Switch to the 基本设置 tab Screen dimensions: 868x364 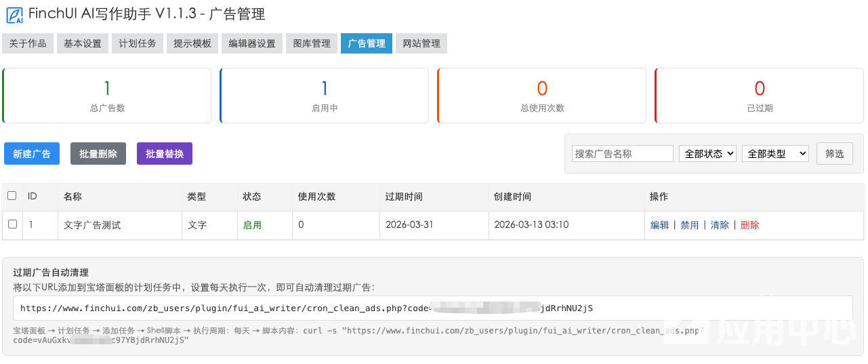pyautogui.click(x=83, y=43)
